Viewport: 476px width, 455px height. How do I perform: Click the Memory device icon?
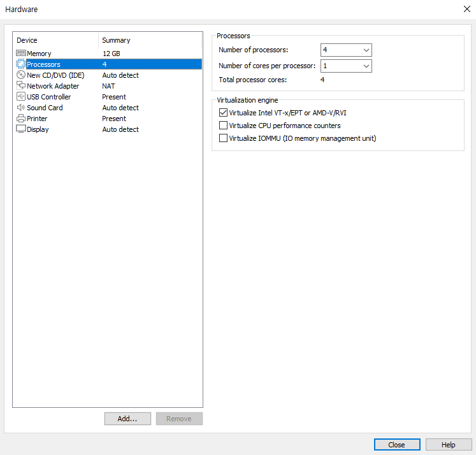pos(21,53)
